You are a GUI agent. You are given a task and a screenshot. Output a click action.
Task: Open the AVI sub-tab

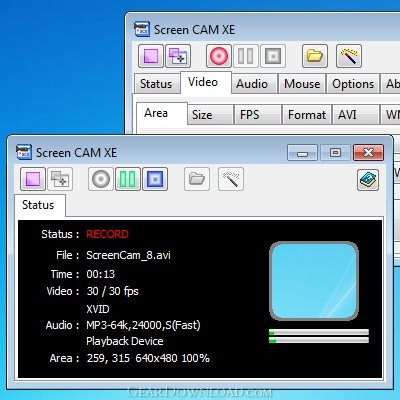pos(356,115)
